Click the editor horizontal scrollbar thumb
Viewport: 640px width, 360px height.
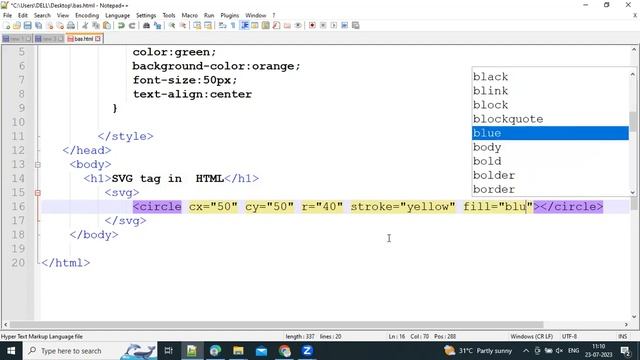point(276,324)
